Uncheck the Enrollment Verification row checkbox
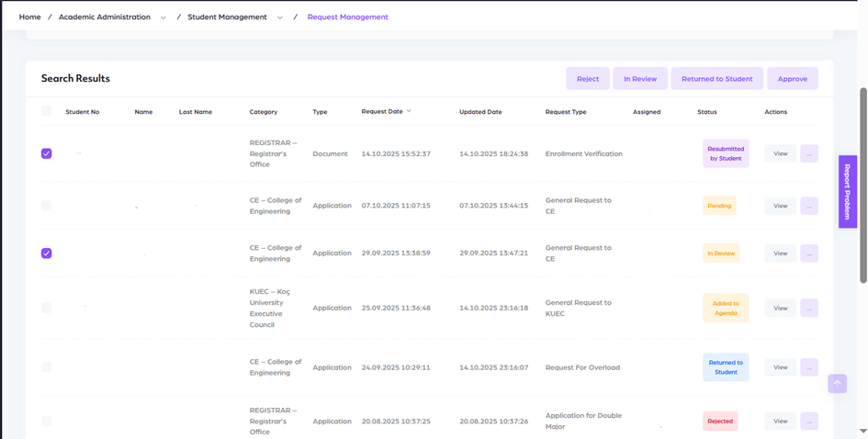868x439 pixels. pyautogui.click(x=47, y=153)
